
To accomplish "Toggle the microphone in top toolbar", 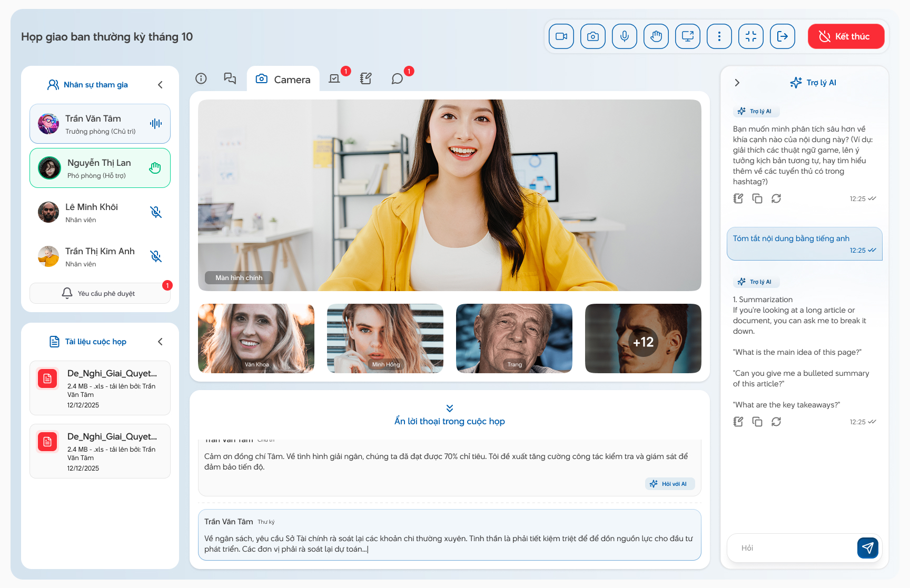I will click(x=625, y=36).
